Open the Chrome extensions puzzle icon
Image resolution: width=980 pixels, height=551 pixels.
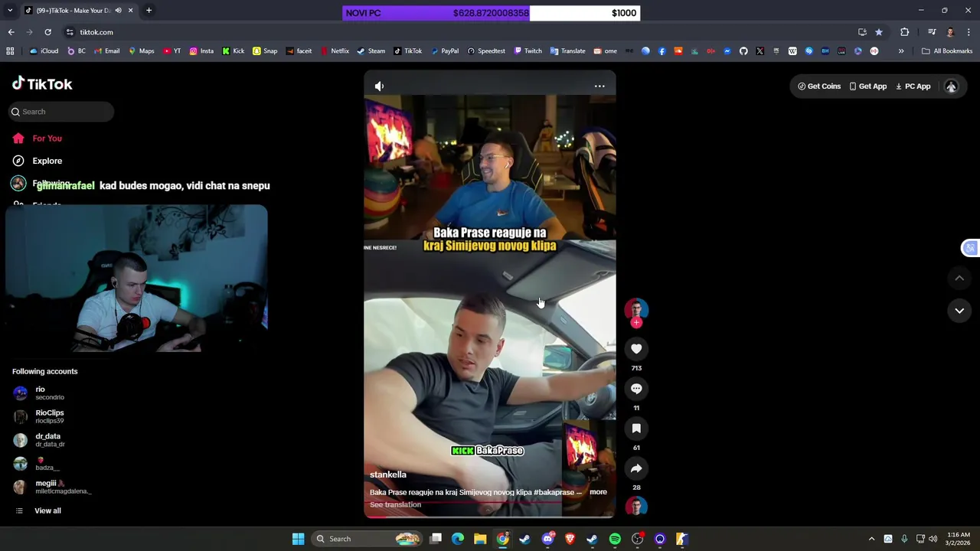[905, 32]
